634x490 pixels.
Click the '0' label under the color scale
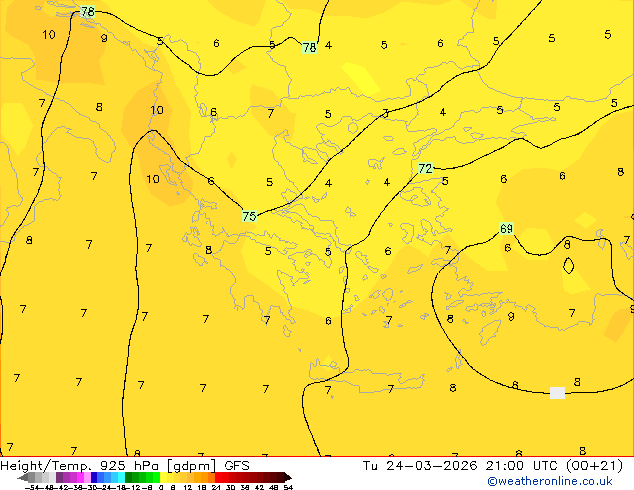[161, 487]
